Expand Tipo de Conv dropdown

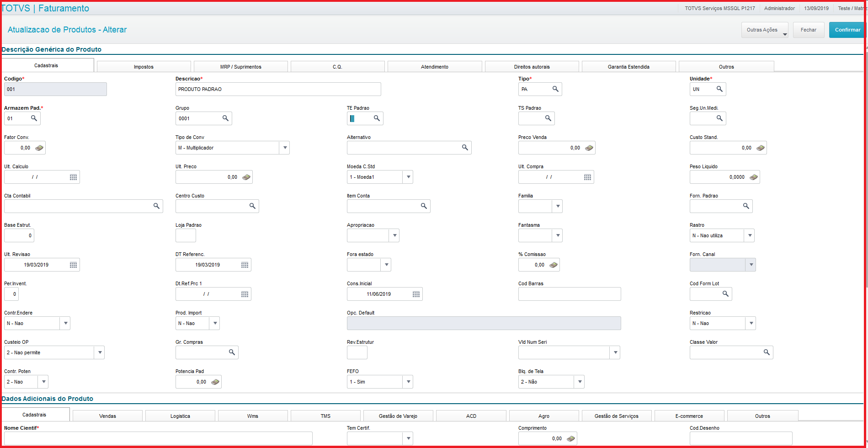click(x=284, y=148)
